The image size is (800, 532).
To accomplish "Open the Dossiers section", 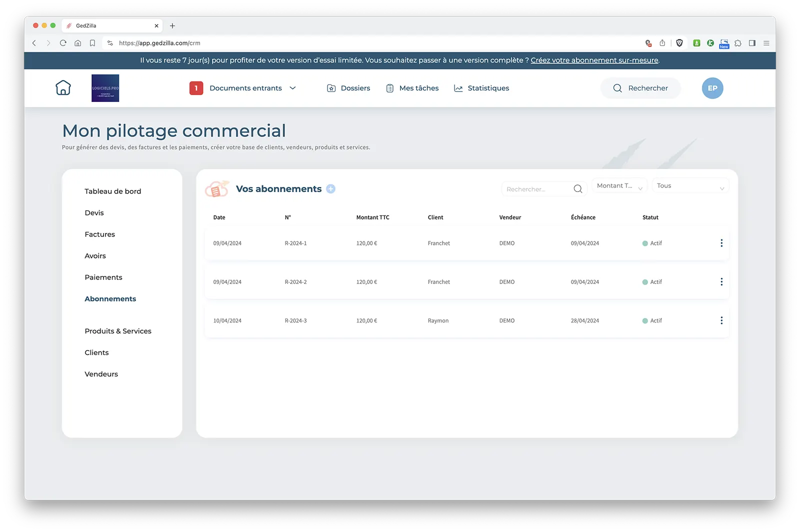I will click(x=355, y=88).
